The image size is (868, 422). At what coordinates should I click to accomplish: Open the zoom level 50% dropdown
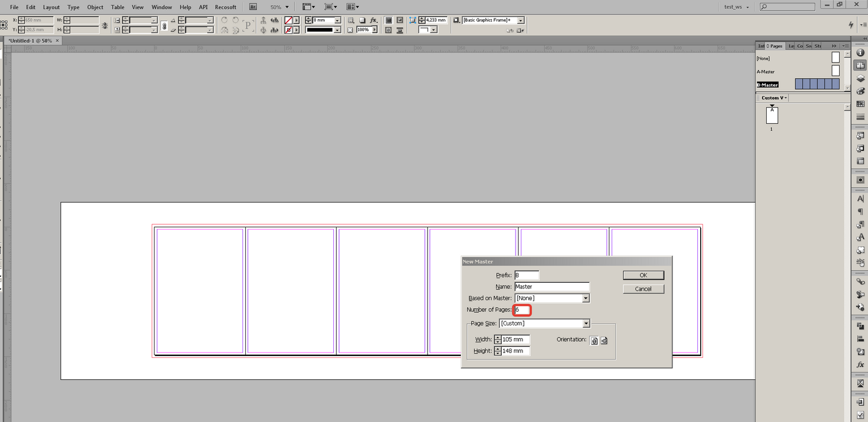click(287, 7)
